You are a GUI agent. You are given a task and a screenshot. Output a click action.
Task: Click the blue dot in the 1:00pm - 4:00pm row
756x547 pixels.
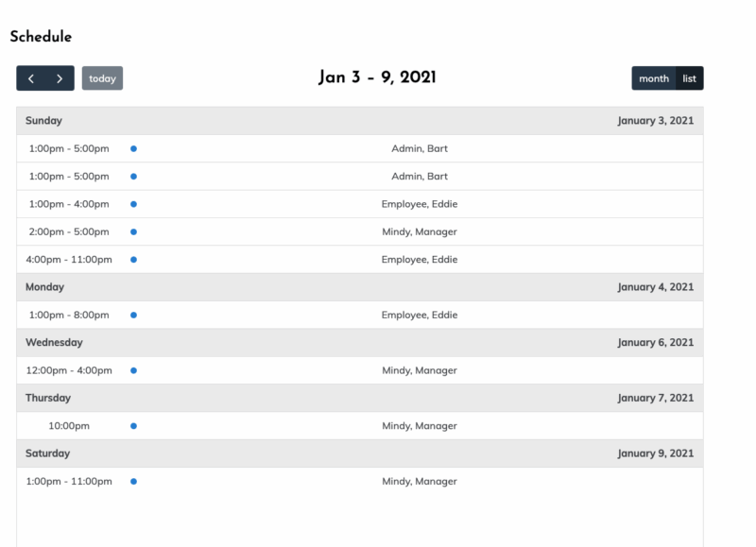pos(133,204)
